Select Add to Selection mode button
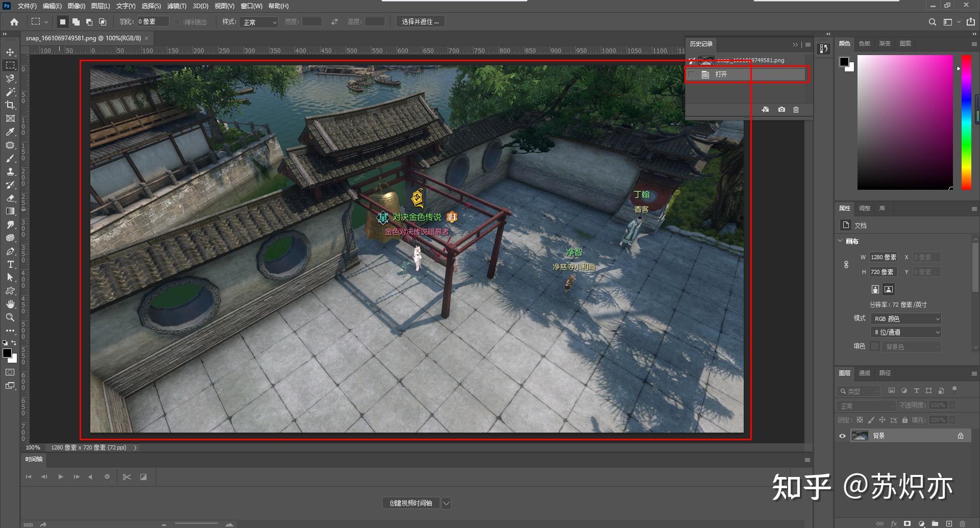 [76, 22]
